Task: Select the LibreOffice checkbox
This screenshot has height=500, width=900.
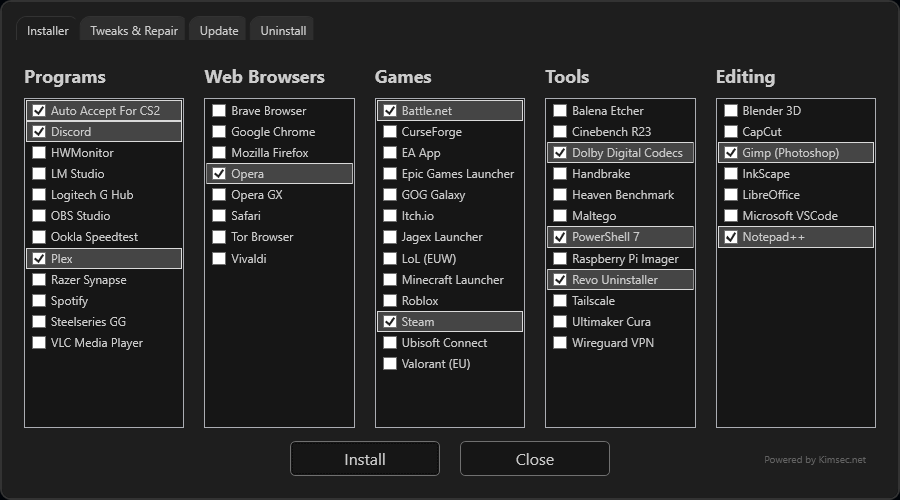Action: pos(731,195)
